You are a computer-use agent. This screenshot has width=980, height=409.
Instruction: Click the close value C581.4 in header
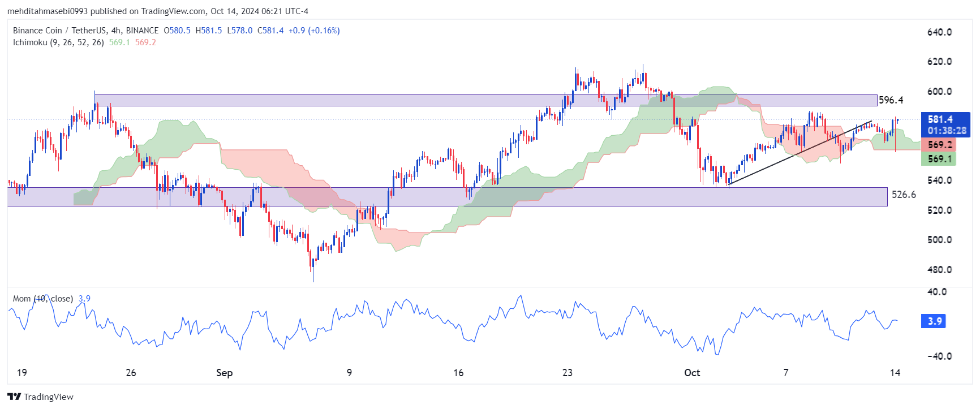point(270,31)
